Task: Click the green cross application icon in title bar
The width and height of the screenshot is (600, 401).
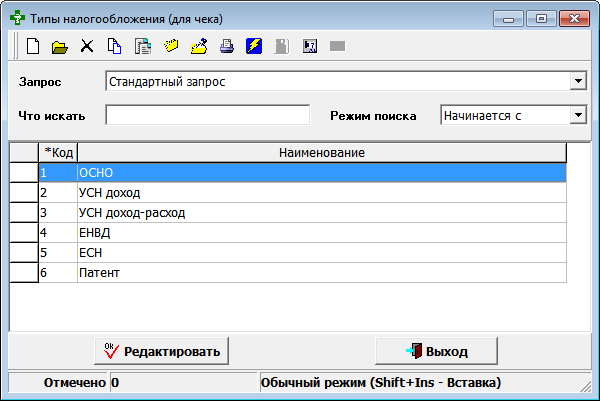Action: [17, 18]
